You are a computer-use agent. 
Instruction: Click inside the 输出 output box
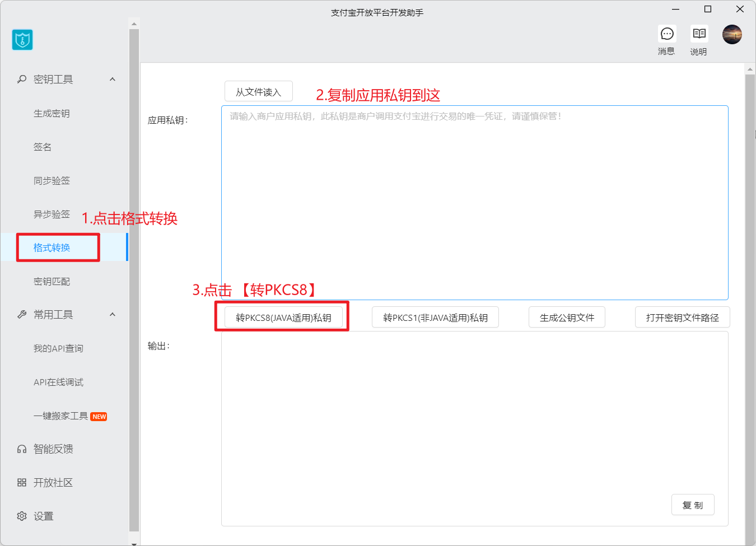[475, 428]
